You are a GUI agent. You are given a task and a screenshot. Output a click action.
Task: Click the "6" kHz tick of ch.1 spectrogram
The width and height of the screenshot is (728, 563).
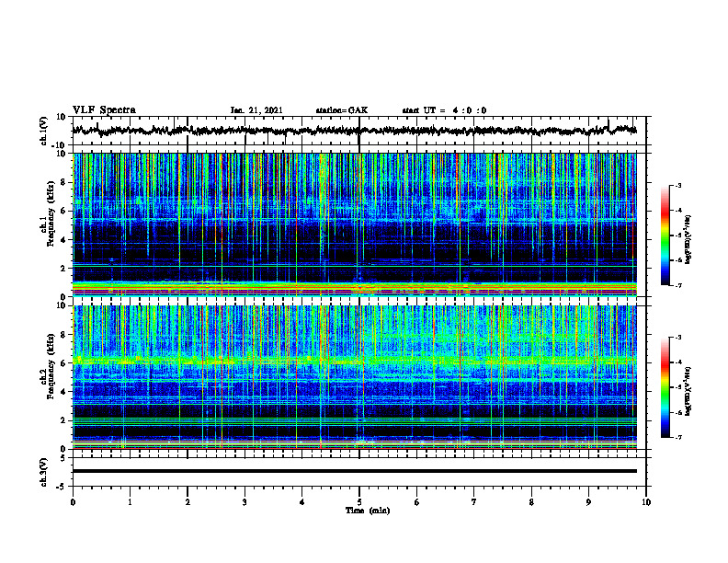click(x=63, y=211)
